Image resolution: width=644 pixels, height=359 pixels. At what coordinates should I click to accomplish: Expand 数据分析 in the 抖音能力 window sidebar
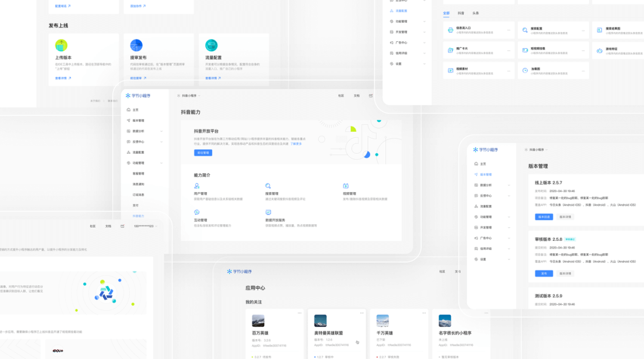(162, 131)
